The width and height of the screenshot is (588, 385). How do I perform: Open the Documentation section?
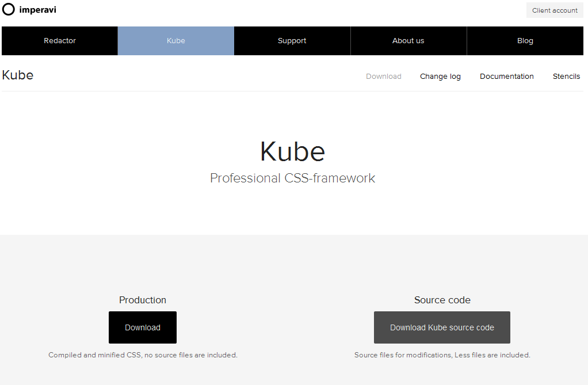pos(506,76)
